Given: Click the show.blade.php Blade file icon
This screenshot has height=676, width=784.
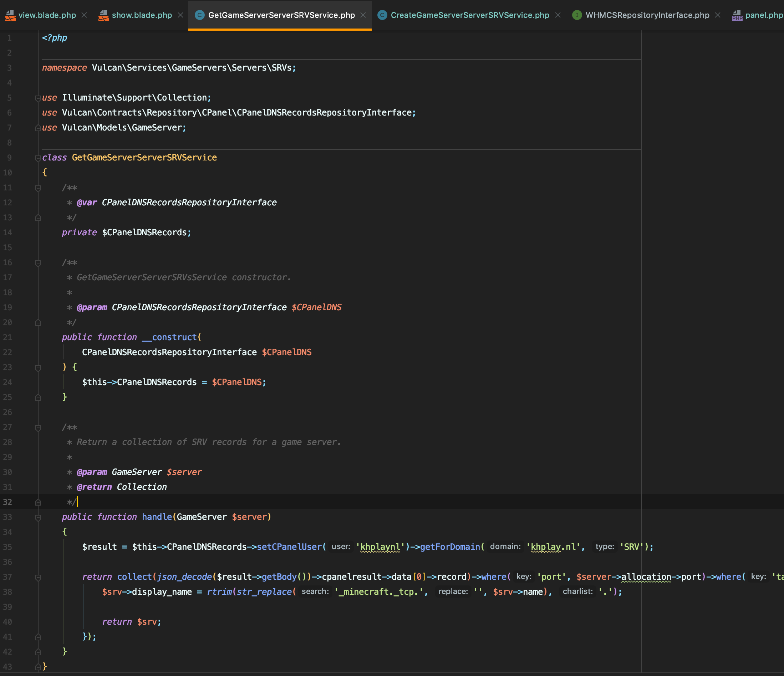Looking at the screenshot, I should tap(104, 15).
